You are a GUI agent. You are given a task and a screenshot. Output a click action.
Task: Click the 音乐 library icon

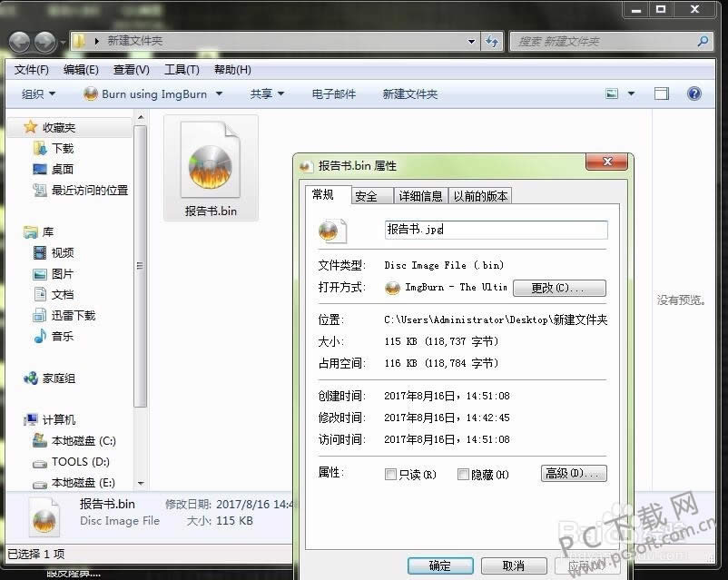tap(40, 336)
